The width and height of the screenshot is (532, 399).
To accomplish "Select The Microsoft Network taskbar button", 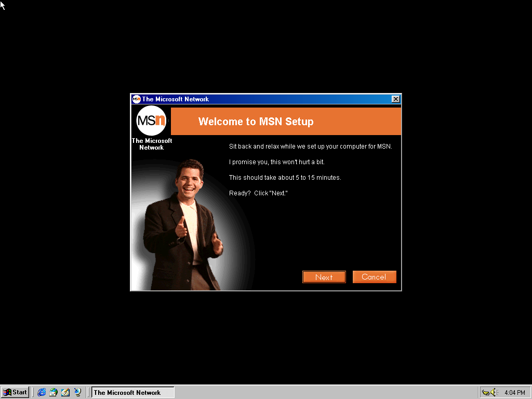I will click(x=132, y=392).
